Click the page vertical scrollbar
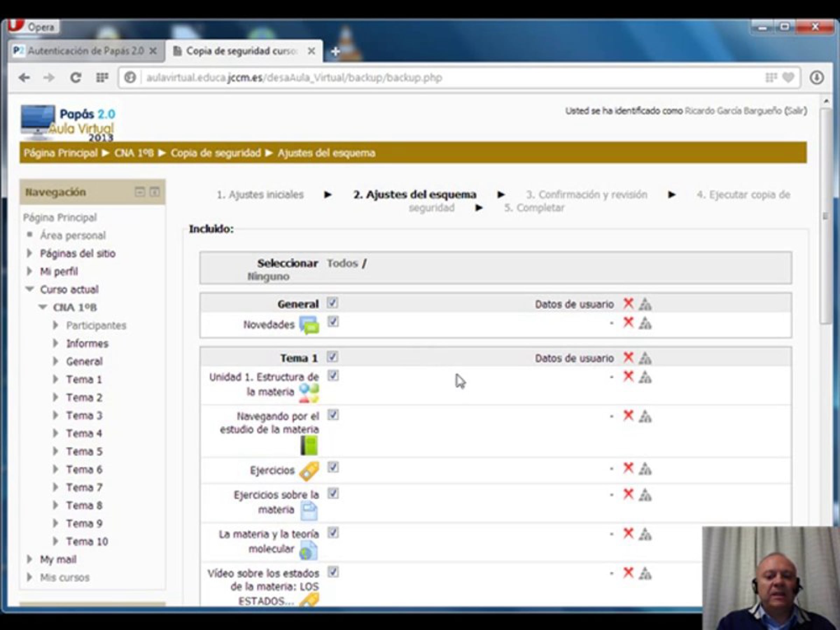This screenshot has height=630, width=840. click(x=825, y=216)
